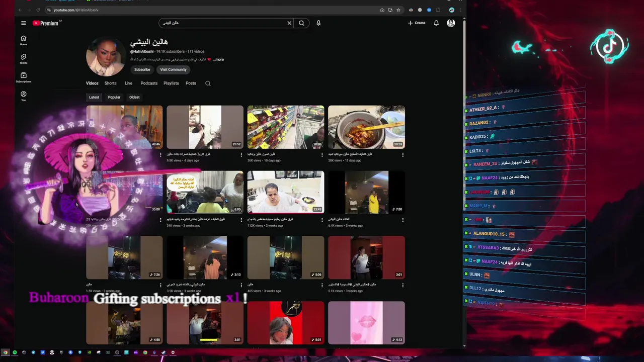
Task: Search within the channel using magnifier icon
Action: 208,83
